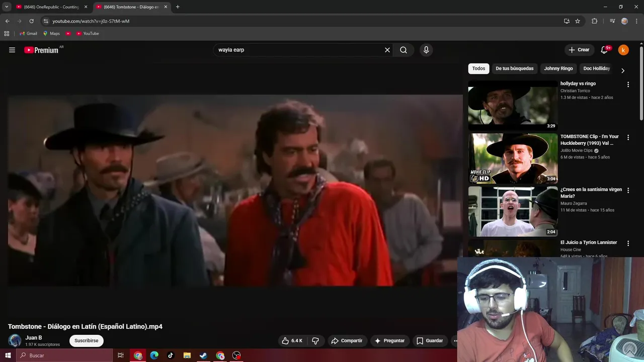Click the Guardar save button
This screenshot has height=362, width=644.
(x=430, y=340)
